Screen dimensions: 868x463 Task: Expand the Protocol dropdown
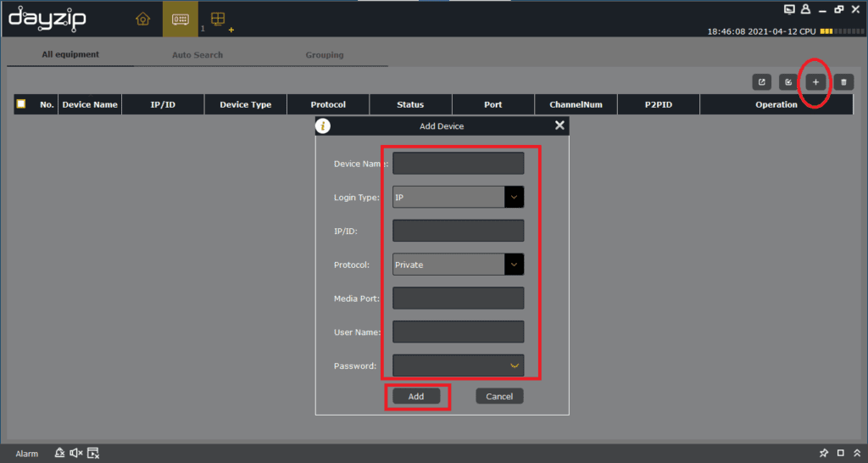pos(514,265)
